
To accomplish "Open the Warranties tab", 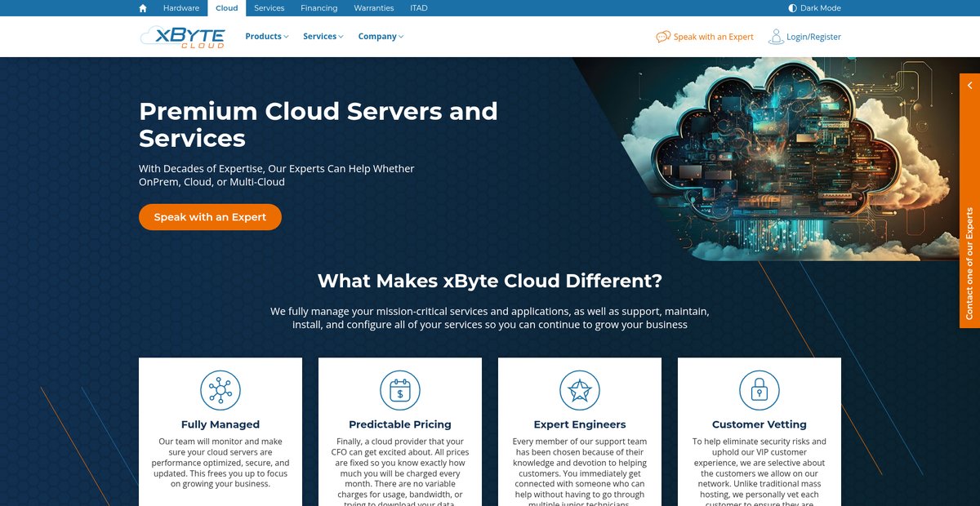I will [373, 8].
